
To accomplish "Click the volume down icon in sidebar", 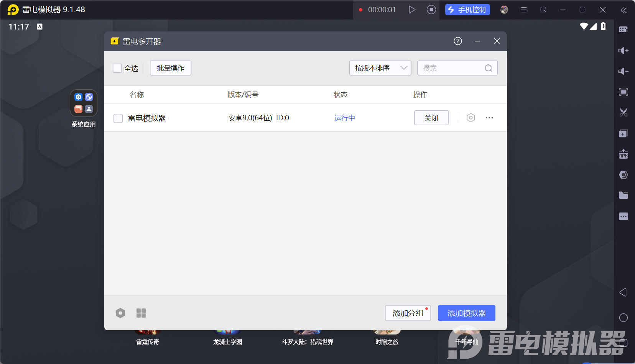I will (623, 71).
